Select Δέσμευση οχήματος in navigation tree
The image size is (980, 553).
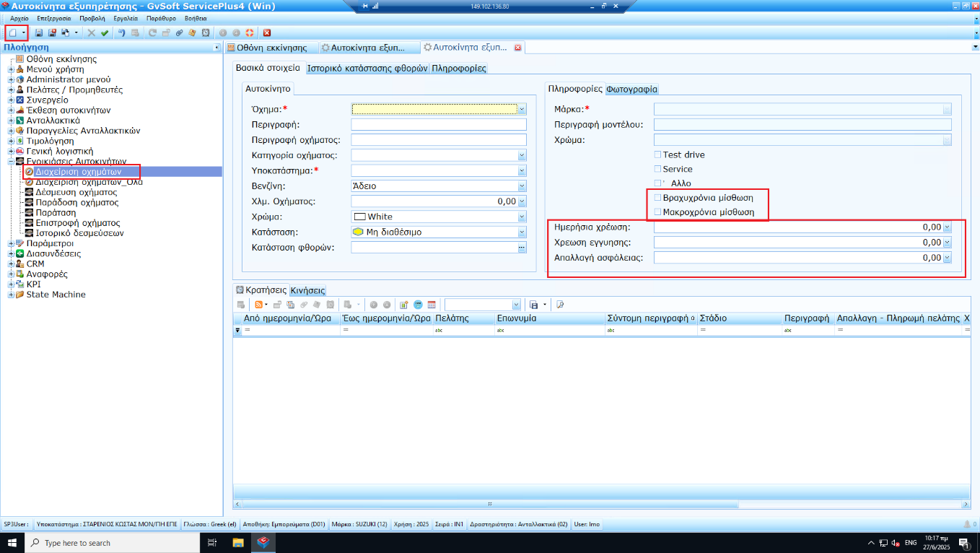76,193
